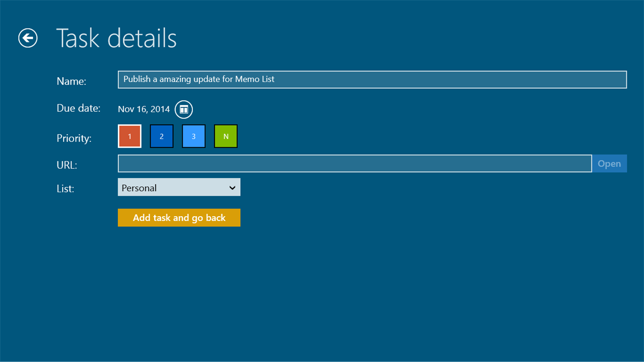Return to previous screen via back button
The width and height of the screenshot is (644, 362).
27,38
